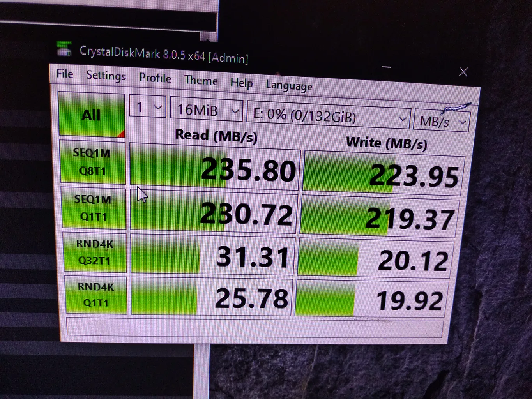Open the Settings menu
The height and width of the screenshot is (399, 532).
(x=106, y=75)
